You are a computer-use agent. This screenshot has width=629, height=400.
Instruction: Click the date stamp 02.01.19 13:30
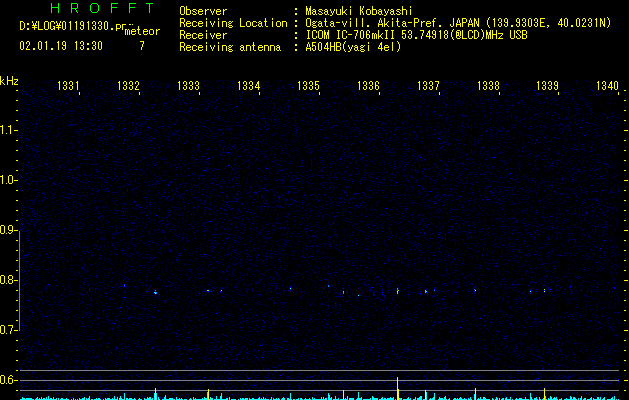coord(61,46)
